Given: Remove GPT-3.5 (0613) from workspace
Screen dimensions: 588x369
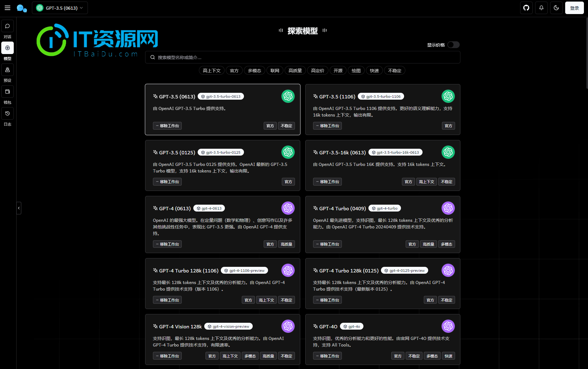Looking at the screenshot, I should tap(167, 126).
